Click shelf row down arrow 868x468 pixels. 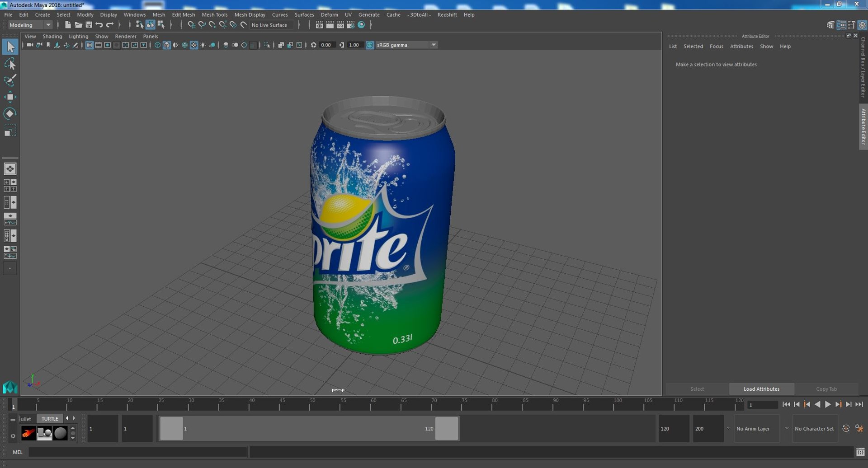(x=73, y=439)
